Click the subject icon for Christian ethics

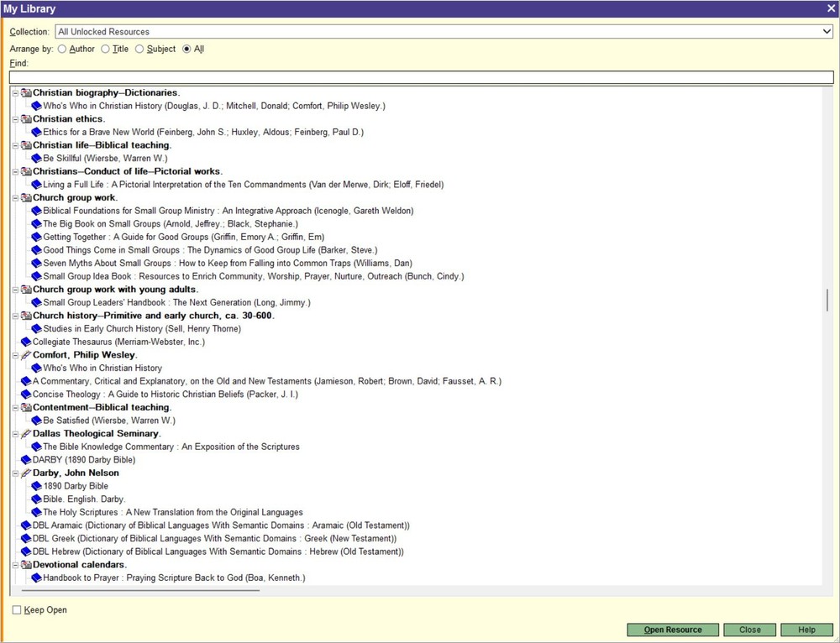coord(26,119)
